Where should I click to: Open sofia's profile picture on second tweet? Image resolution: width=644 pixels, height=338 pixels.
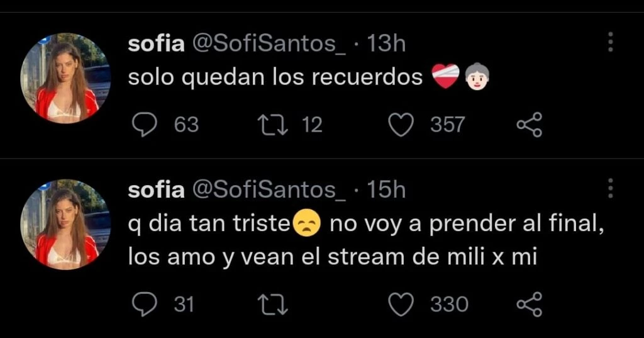[x=66, y=225]
